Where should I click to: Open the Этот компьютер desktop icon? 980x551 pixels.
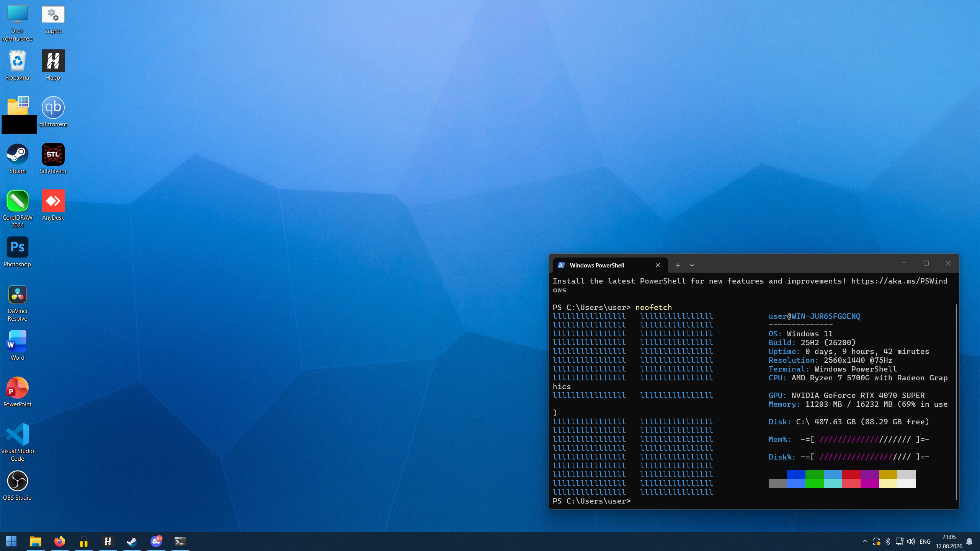click(x=17, y=23)
